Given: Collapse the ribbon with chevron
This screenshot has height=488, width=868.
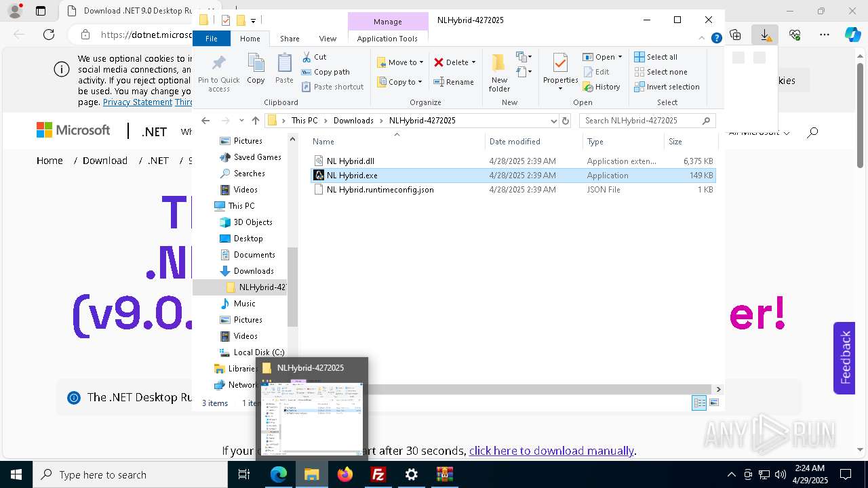Looking at the screenshot, I should pyautogui.click(x=703, y=38).
